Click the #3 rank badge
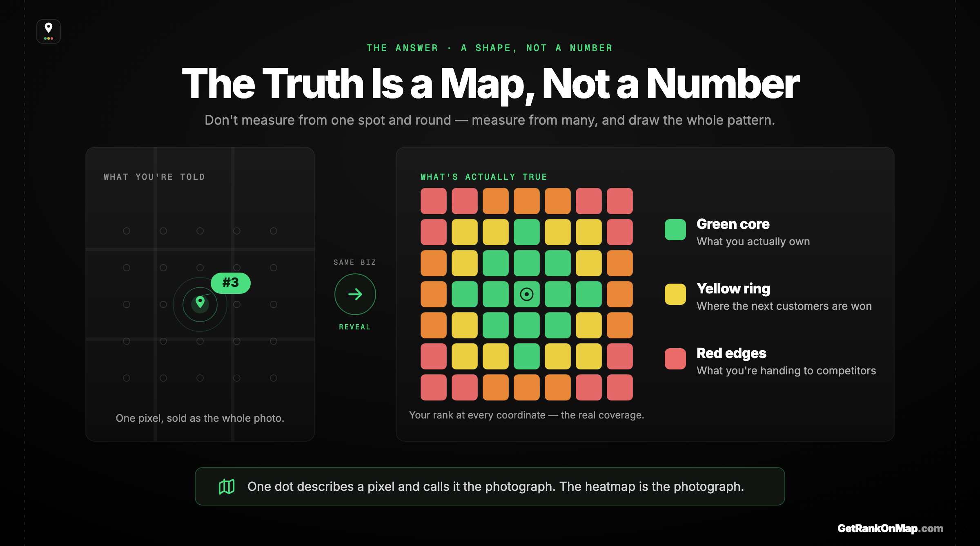 [x=231, y=283]
